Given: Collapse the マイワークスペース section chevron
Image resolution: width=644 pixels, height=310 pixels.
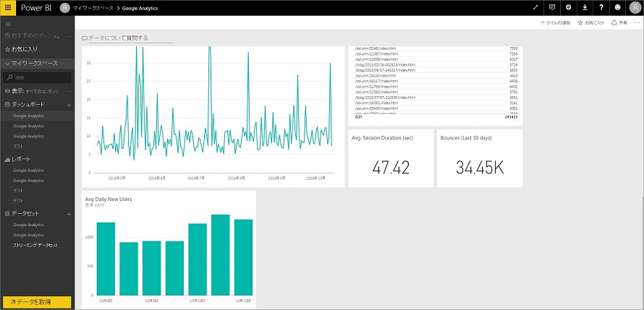Looking at the screenshot, I should point(7,64).
